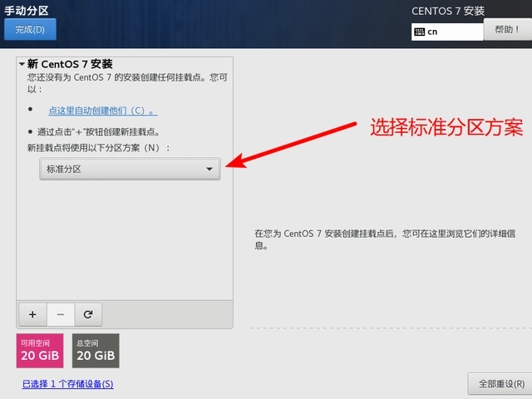Open the 标准分区 partition scheme dropdown
Image resolution: width=532 pixels, height=399 pixels.
pyautogui.click(x=130, y=169)
